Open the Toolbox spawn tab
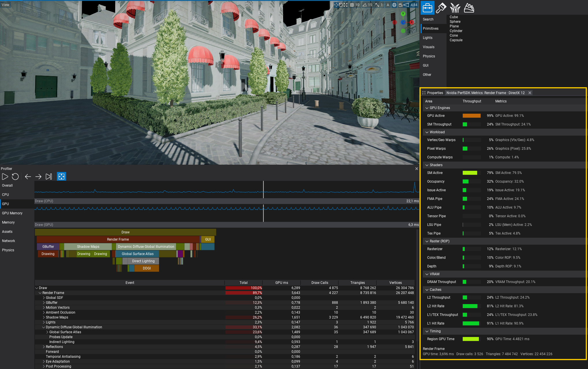 click(x=428, y=8)
